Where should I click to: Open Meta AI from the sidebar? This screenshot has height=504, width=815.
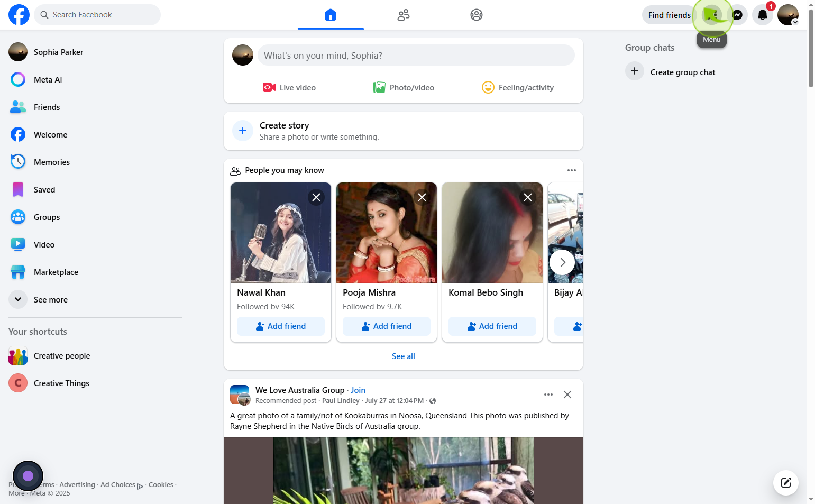coord(95,79)
